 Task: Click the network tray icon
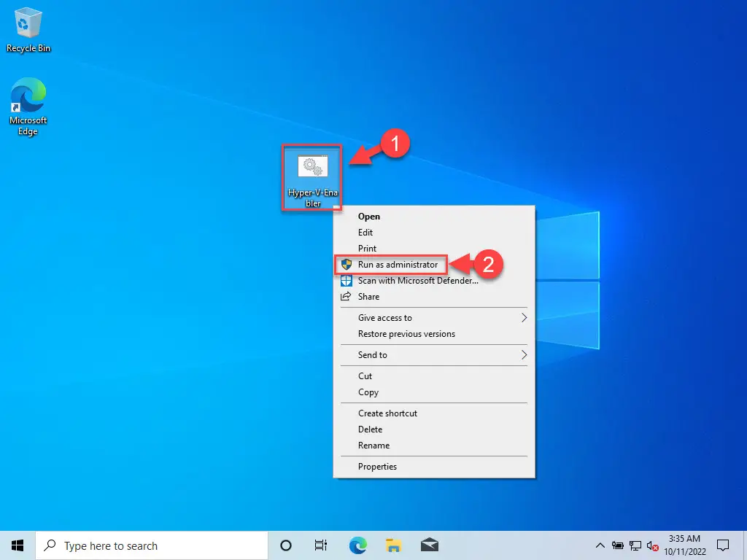click(635, 545)
